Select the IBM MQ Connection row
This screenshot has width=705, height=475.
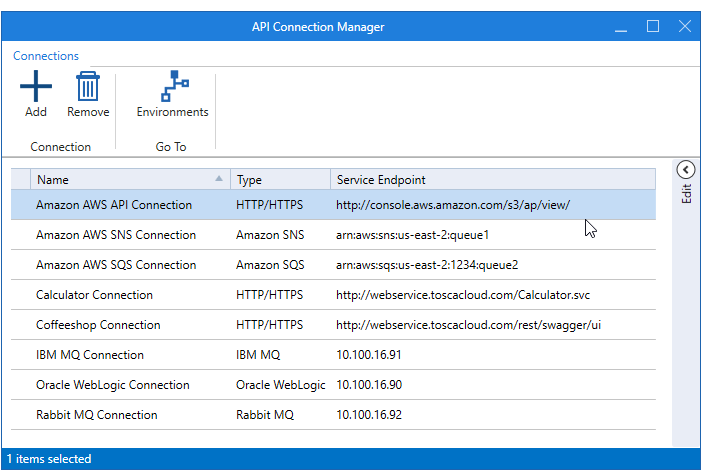point(90,355)
